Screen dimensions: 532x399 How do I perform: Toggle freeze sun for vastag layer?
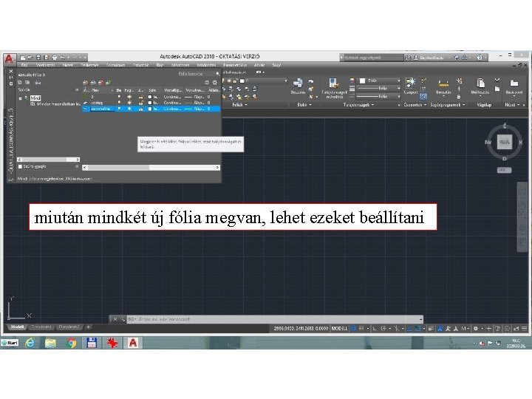(x=129, y=103)
